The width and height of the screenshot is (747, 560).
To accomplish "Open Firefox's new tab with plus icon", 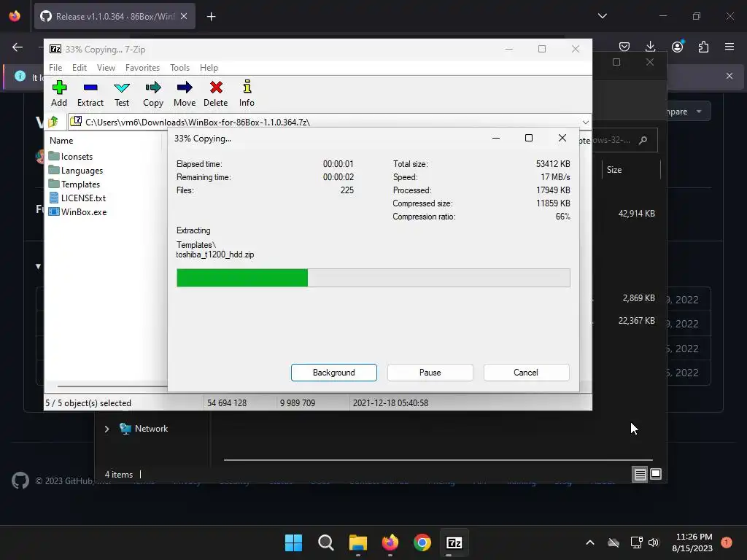I will 211,17.
